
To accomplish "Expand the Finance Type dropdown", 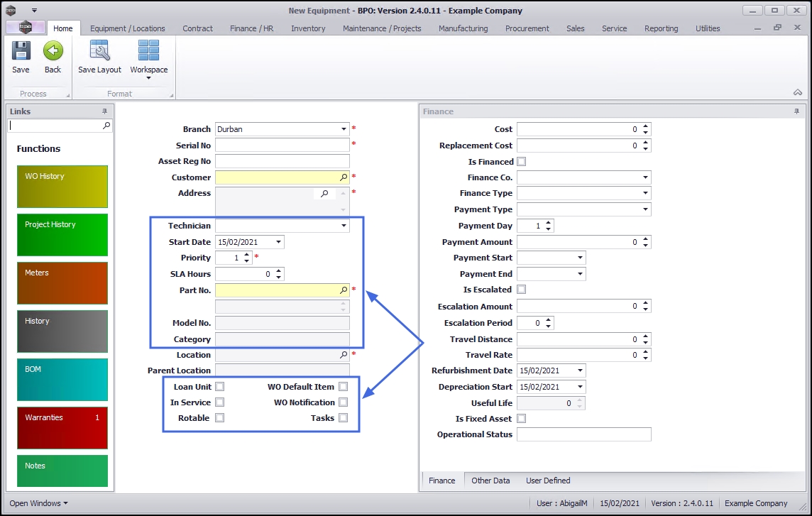I will tap(645, 193).
